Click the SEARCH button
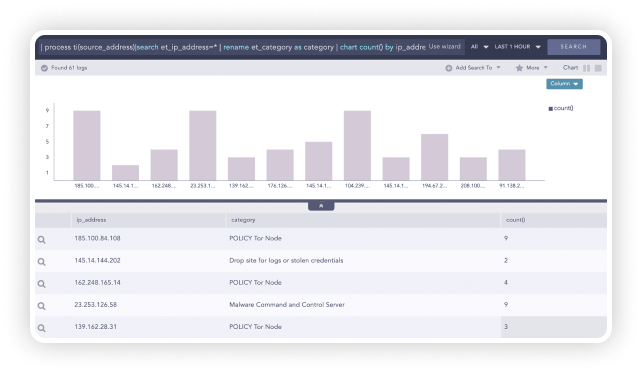Viewport: 642px width, 373px height. point(573,47)
